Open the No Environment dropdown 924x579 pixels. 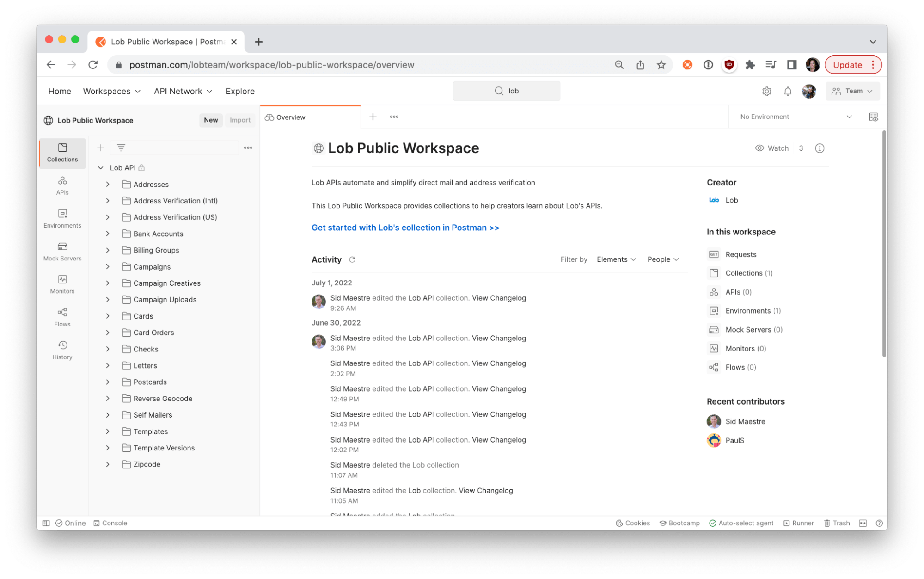point(796,117)
